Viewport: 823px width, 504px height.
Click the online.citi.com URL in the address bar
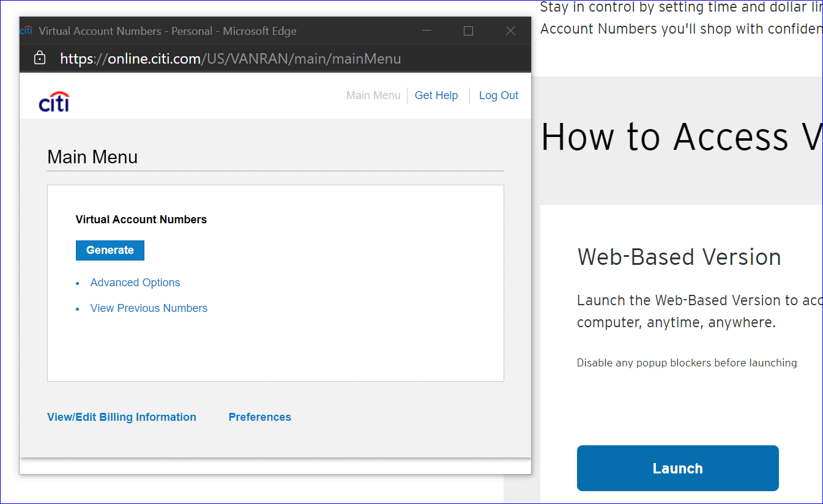(x=231, y=59)
